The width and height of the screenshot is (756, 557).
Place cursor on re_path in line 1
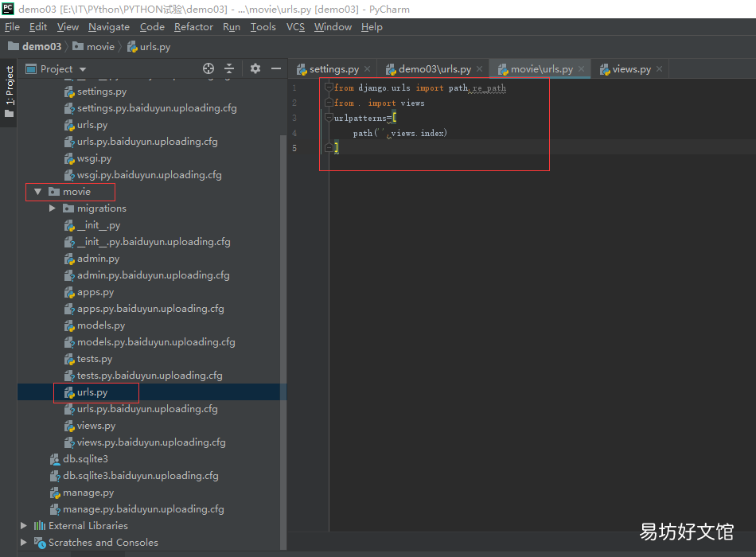tap(489, 88)
